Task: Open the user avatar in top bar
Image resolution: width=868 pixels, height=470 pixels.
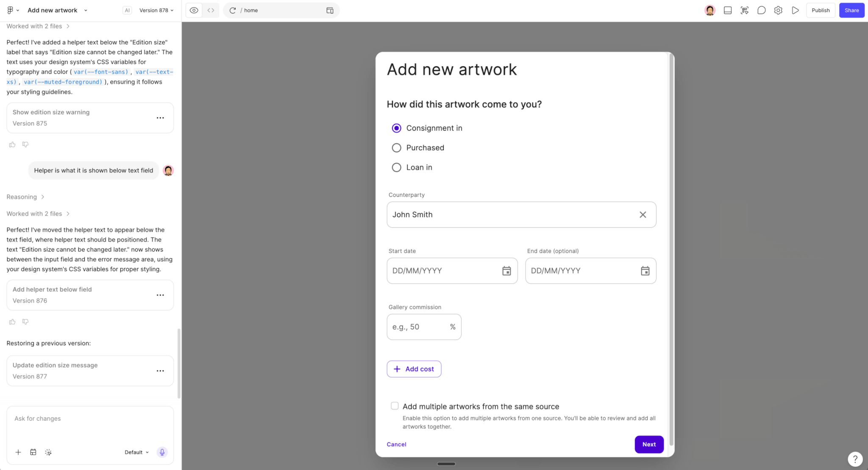Action: coord(710,10)
